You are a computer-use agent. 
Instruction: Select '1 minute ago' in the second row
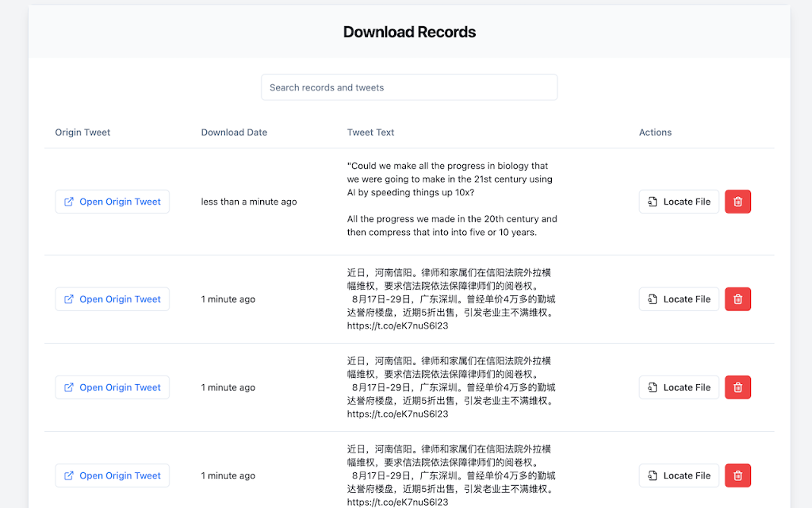click(228, 299)
